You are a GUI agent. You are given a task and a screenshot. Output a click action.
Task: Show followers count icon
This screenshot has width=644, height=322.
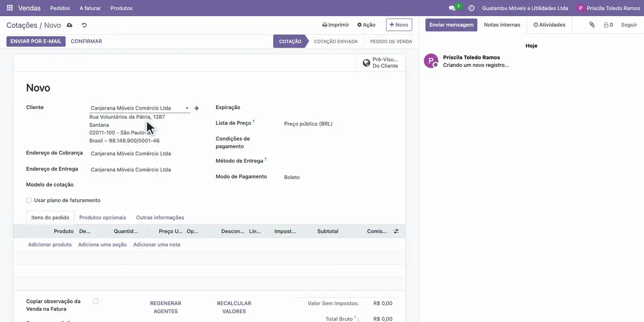(x=608, y=25)
